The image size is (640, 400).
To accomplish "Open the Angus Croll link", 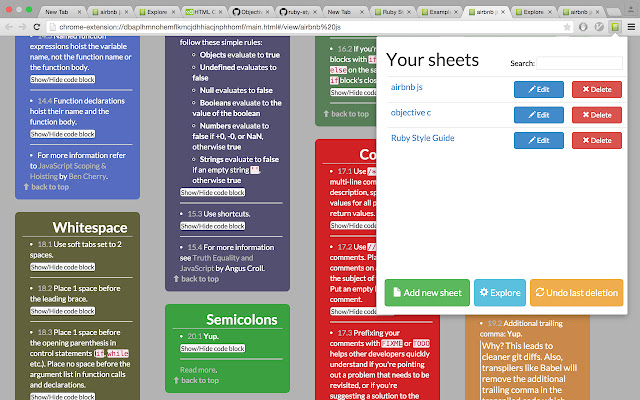I will [244, 268].
